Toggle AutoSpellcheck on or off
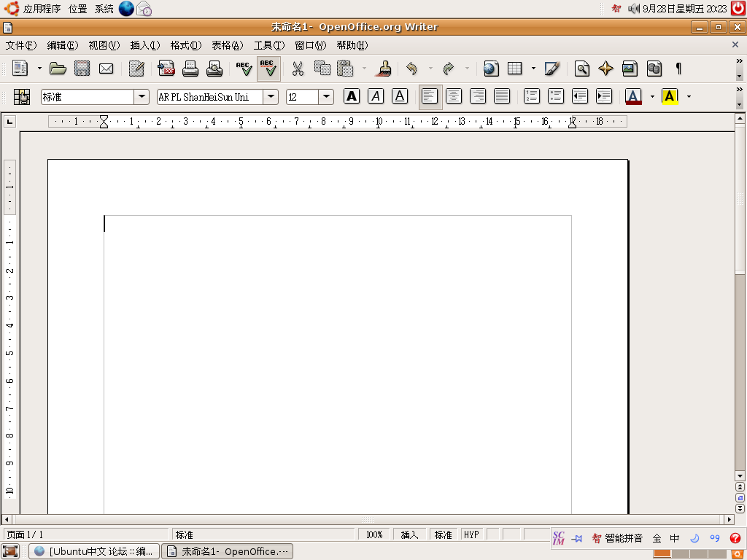747x560 pixels. (268, 69)
